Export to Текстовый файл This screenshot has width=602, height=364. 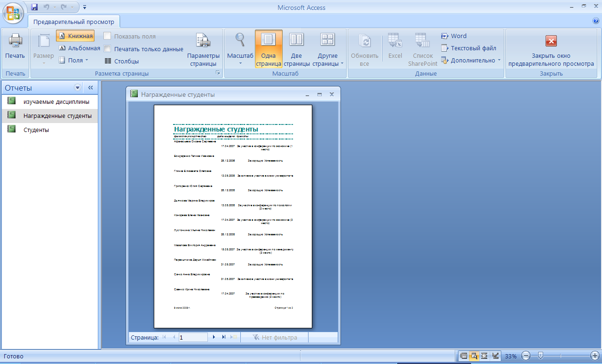coord(468,48)
